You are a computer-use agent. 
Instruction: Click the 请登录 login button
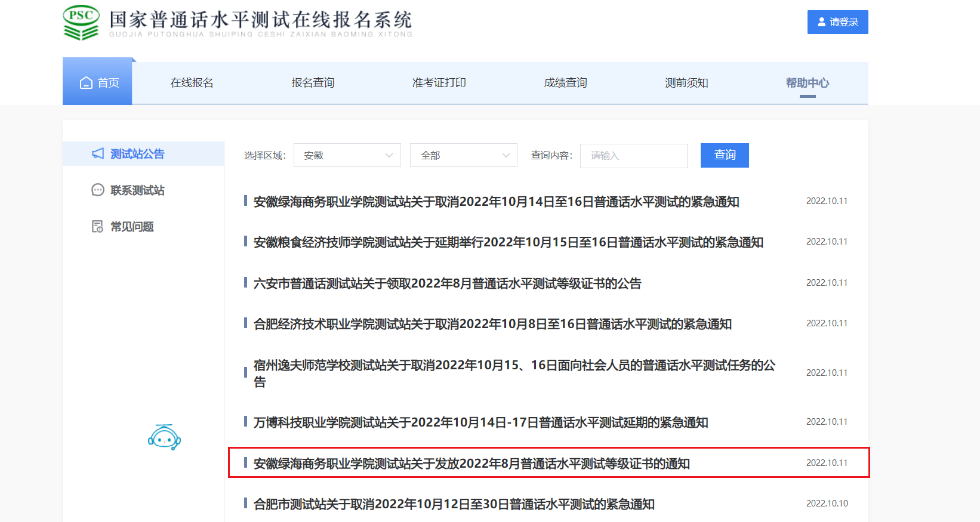pyautogui.click(x=838, y=22)
